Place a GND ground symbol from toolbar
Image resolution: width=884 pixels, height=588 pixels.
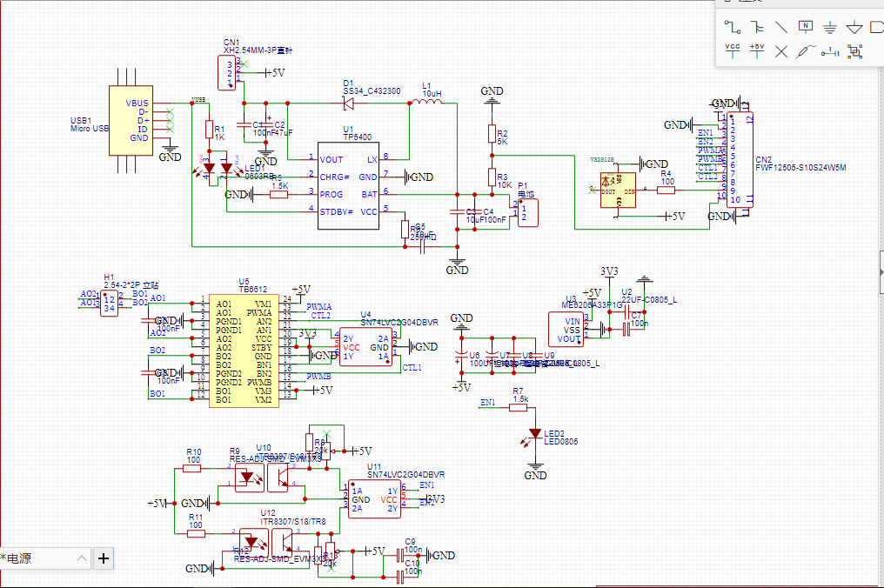pyautogui.click(x=830, y=27)
